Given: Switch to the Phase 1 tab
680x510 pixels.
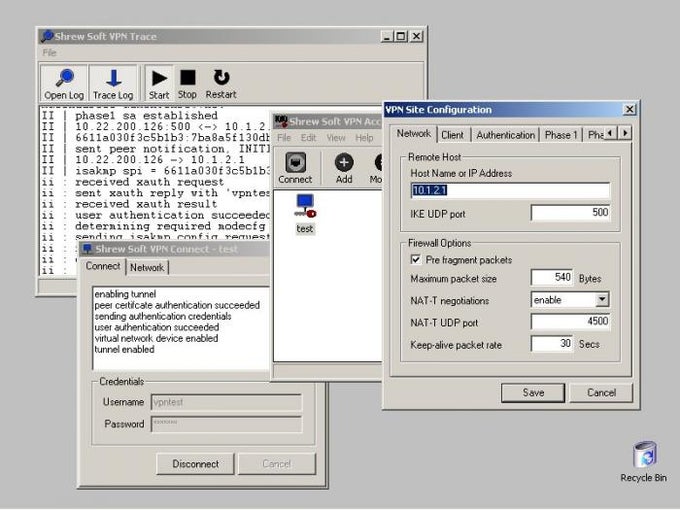Looking at the screenshot, I should click(x=561, y=135).
